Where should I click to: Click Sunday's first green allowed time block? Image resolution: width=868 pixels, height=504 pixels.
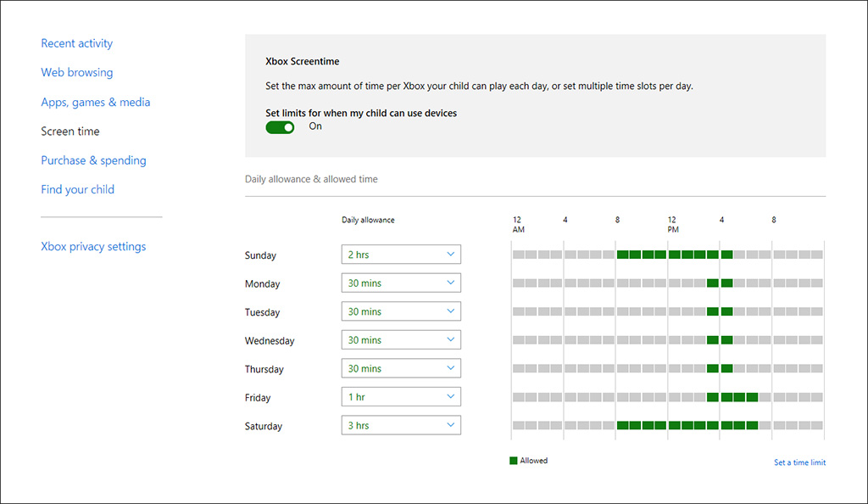(x=622, y=255)
